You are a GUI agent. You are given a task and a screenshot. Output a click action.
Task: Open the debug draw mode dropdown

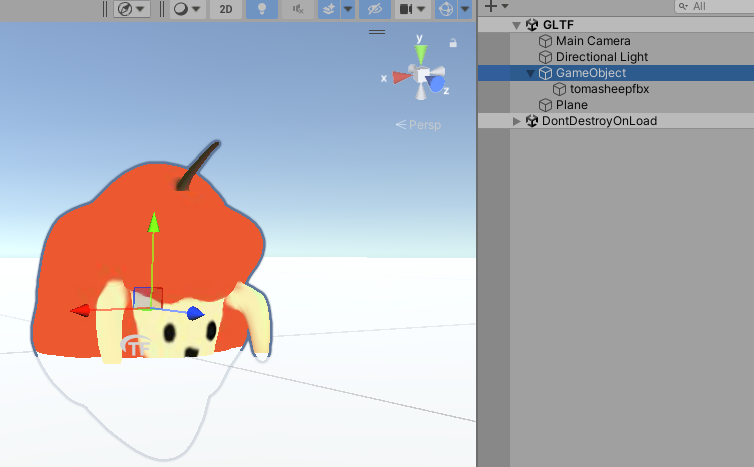pyautogui.click(x=132, y=9)
